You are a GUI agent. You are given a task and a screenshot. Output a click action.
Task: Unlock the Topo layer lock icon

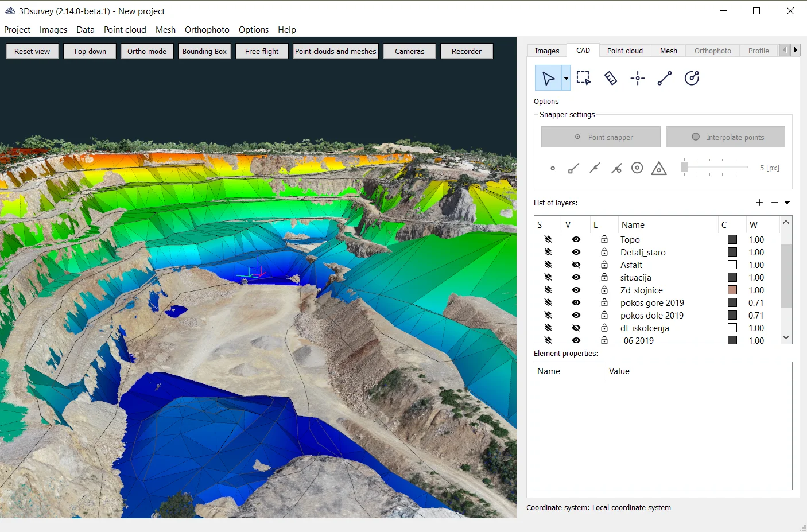click(604, 239)
